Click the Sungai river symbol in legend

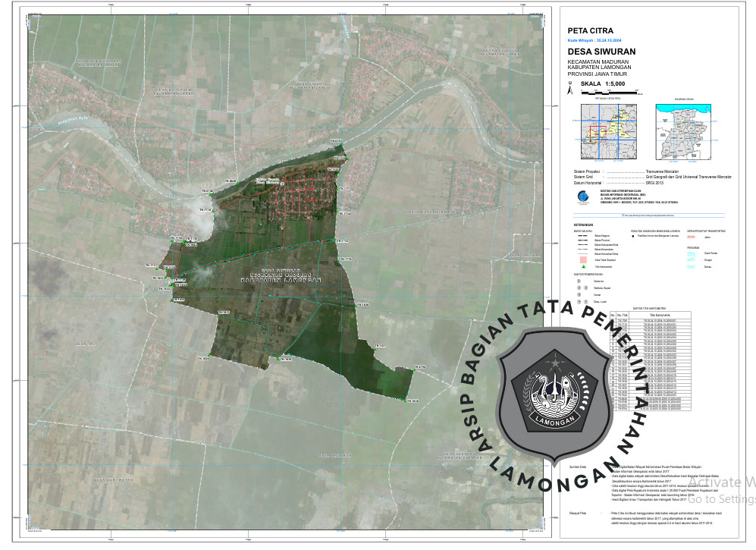(x=691, y=259)
